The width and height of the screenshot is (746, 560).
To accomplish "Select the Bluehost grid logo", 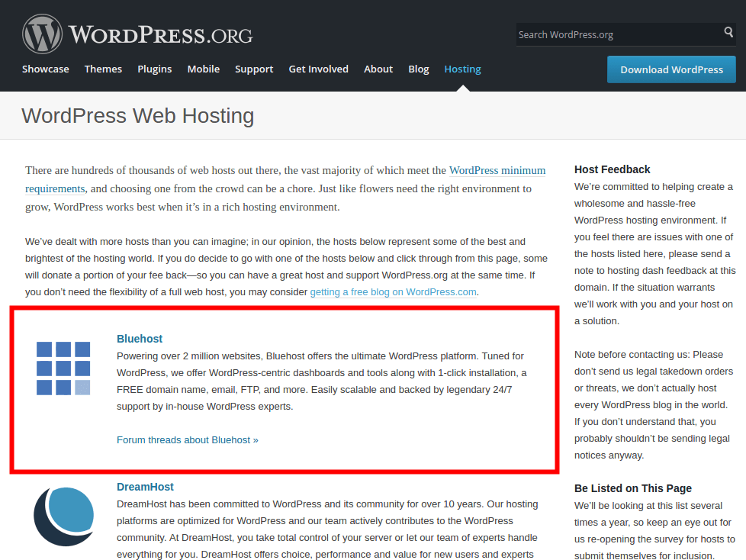I will tap(64, 370).
